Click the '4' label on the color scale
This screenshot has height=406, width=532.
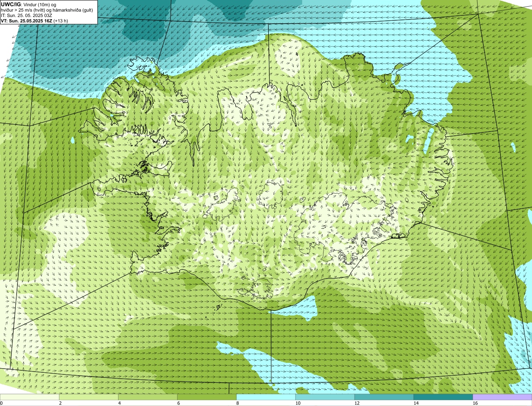click(x=119, y=403)
